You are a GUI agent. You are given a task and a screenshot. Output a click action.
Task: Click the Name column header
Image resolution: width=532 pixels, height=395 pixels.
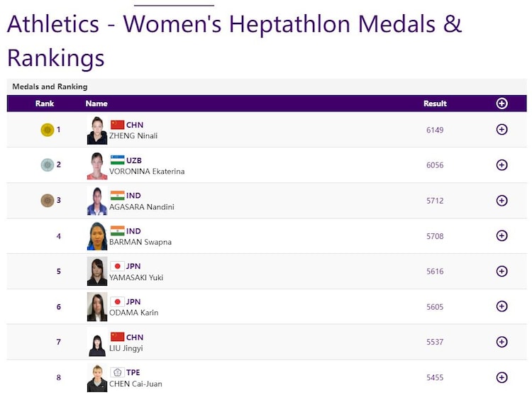(x=96, y=104)
